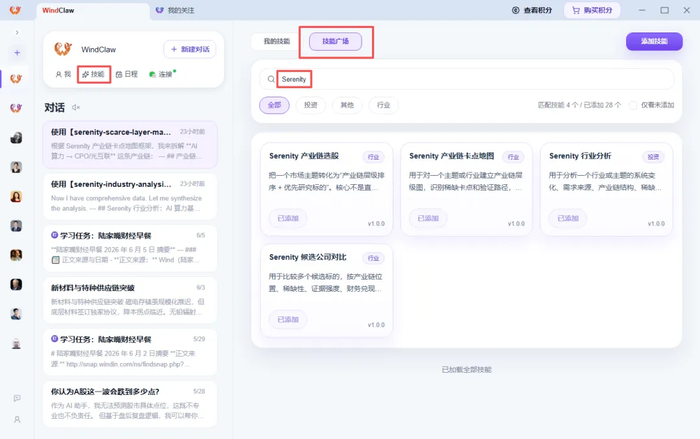
Task: Click the magnifier icon in the skill search bar
Action: (x=271, y=79)
